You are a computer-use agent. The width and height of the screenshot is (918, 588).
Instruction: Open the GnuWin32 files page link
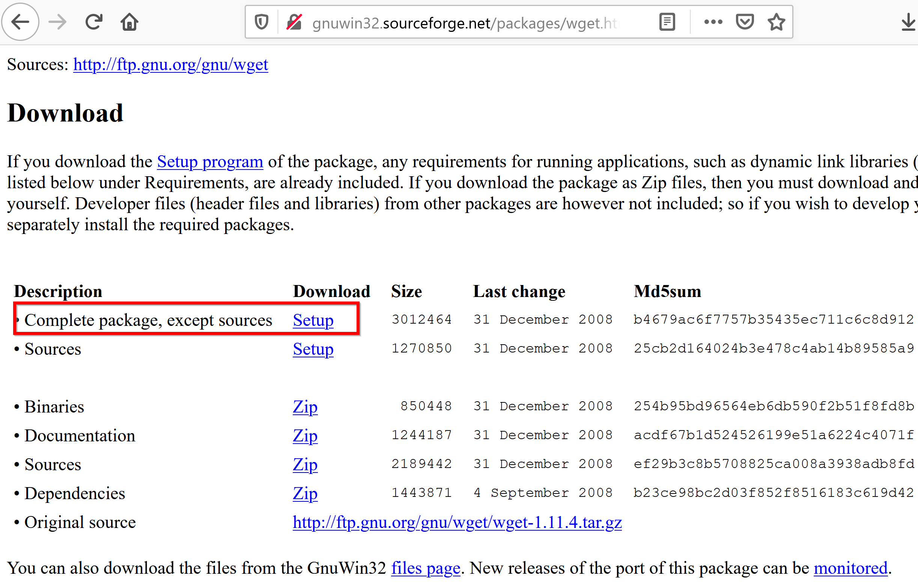[x=426, y=568]
